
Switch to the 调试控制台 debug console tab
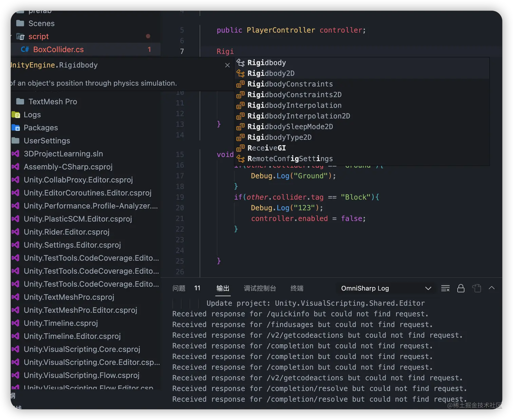pyautogui.click(x=260, y=288)
